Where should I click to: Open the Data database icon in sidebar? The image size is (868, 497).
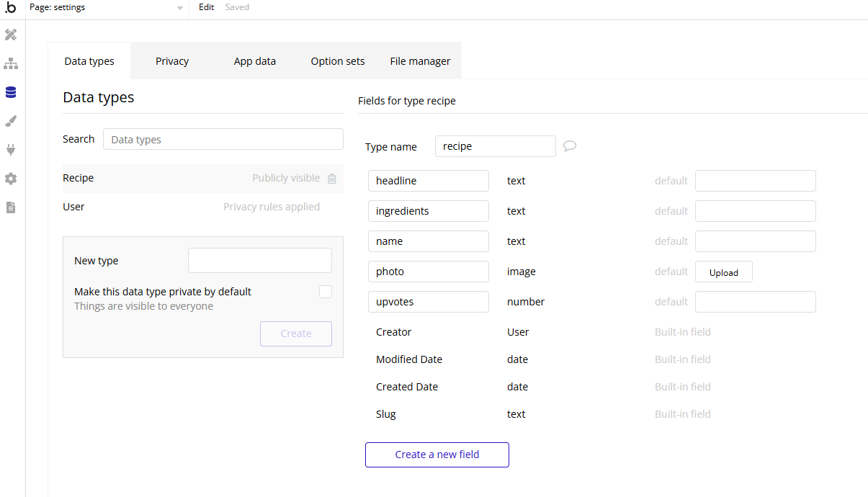tap(11, 92)
